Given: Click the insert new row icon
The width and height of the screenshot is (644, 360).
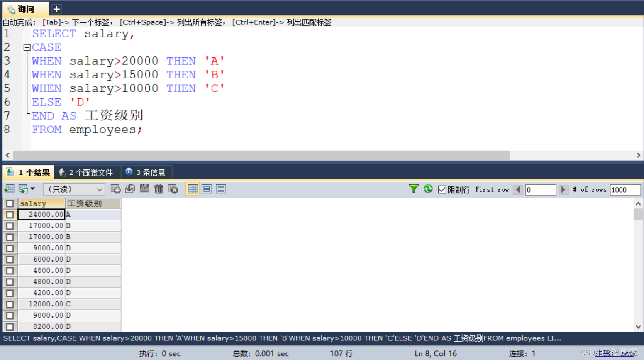Looking at the screenshot, I should [x=115, y=189].
